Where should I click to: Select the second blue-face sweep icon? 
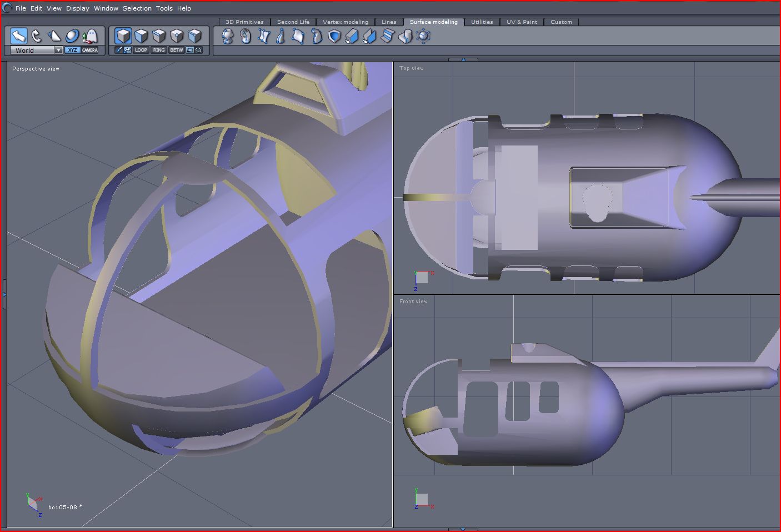(x=369, y=36)
